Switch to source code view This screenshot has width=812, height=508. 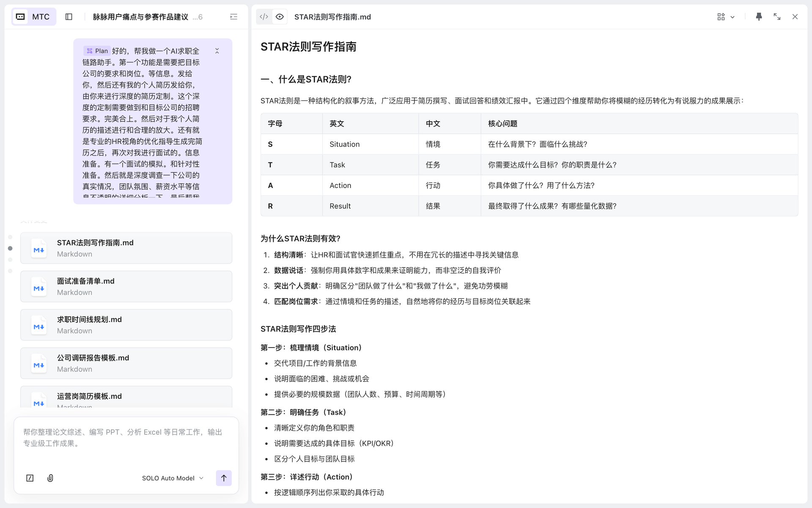264,17
